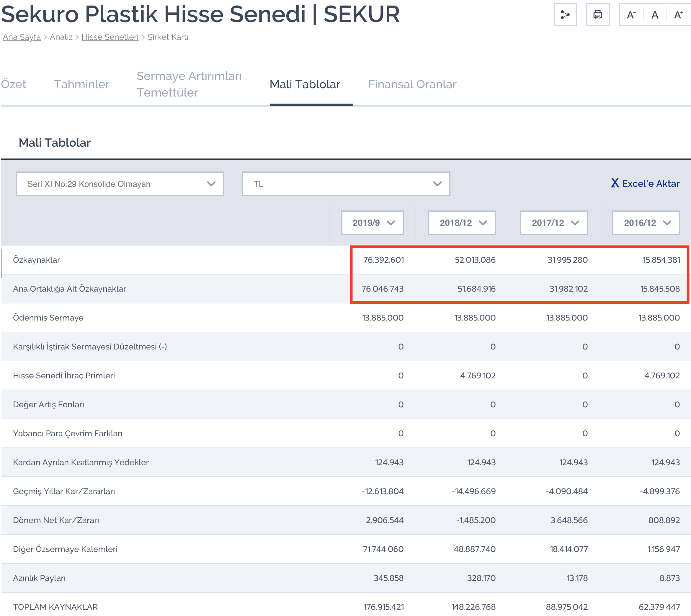The image size is (691, 616).
Task: Click the value 51.684.916
Action: [476, 289]
